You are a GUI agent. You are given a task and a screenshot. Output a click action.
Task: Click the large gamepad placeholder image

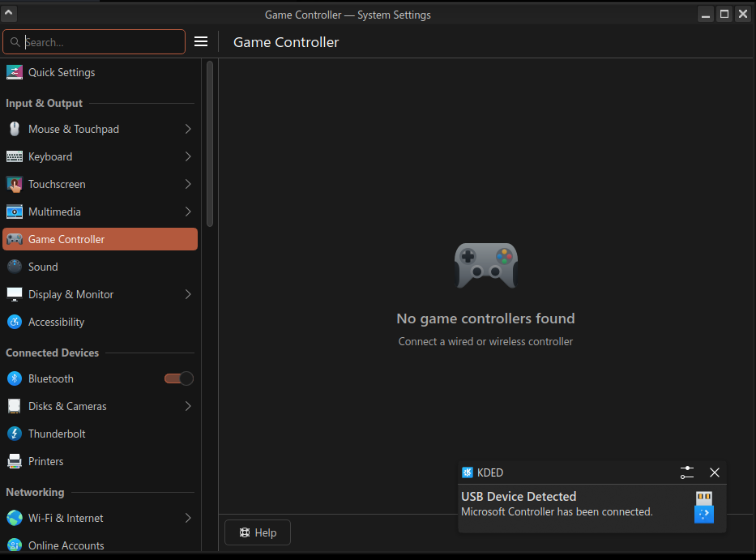pyautogui.click(x=485, y=265)
